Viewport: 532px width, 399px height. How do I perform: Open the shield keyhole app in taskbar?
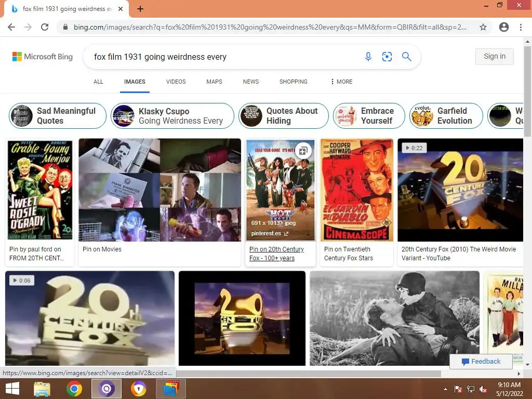[139, 389]
